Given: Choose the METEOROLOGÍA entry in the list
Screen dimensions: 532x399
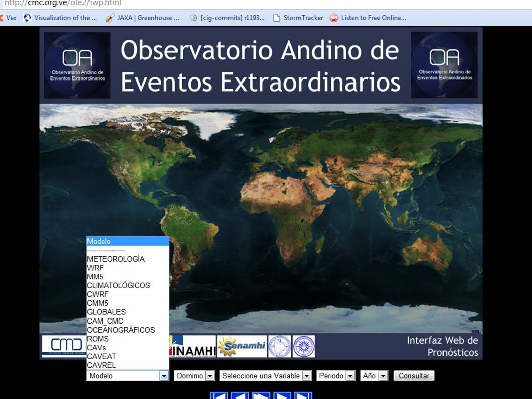Looking at the screenshot, I should tap(128, 259).
